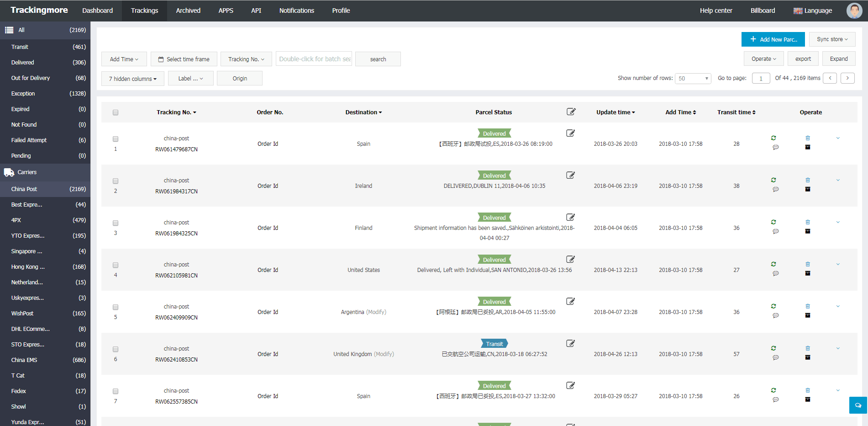The width and height of the screenshot is (868, 426).
Task: Open the Show number of rows dropdown
Action: coord(693,78)
